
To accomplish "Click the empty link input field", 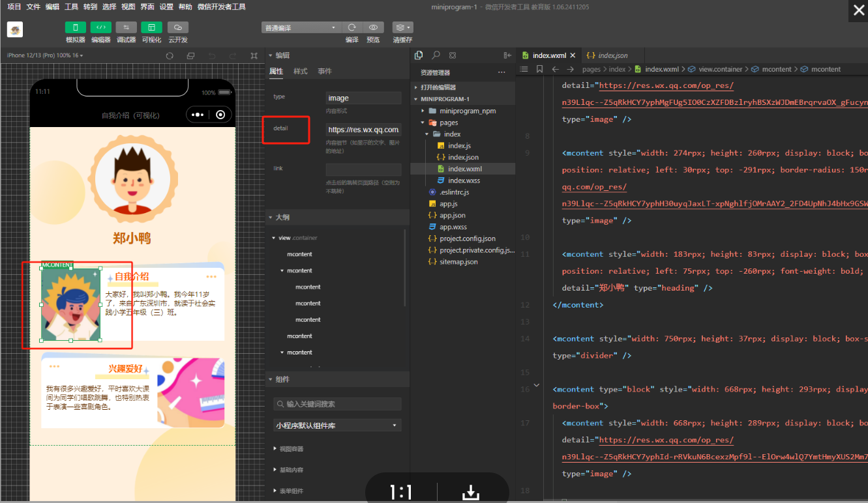I will click(x=363, y=169).
